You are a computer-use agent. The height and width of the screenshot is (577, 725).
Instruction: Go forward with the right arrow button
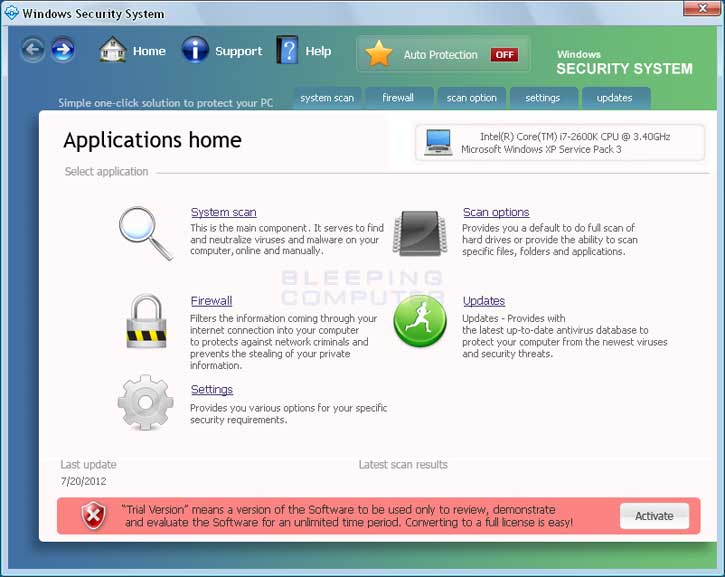62,49
